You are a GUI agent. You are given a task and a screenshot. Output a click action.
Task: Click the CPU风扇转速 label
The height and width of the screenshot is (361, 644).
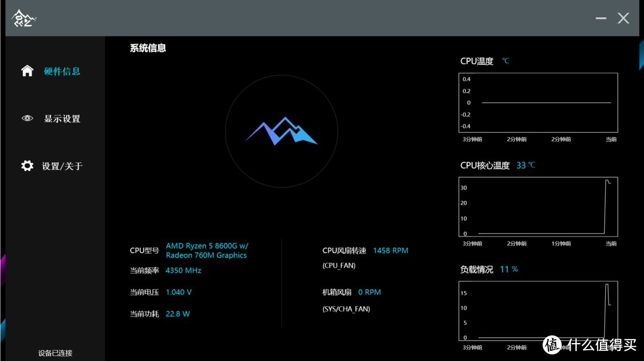[344, 251]
